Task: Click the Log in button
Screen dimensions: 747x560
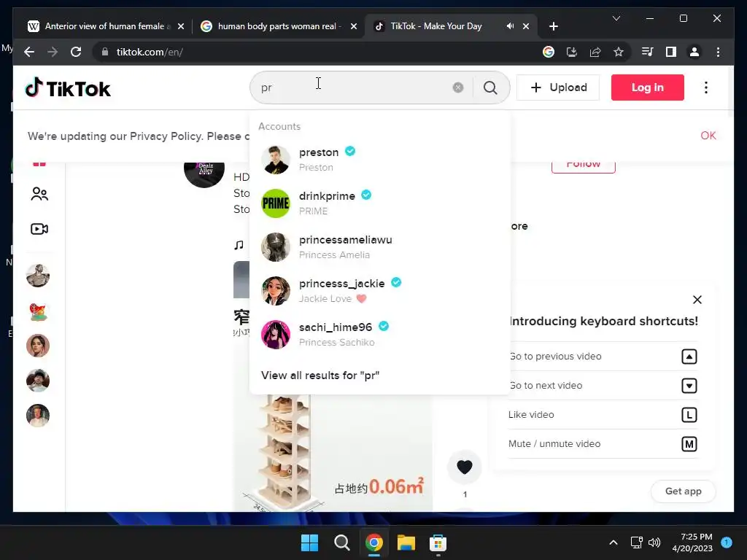Action: (x=648, y=87)
